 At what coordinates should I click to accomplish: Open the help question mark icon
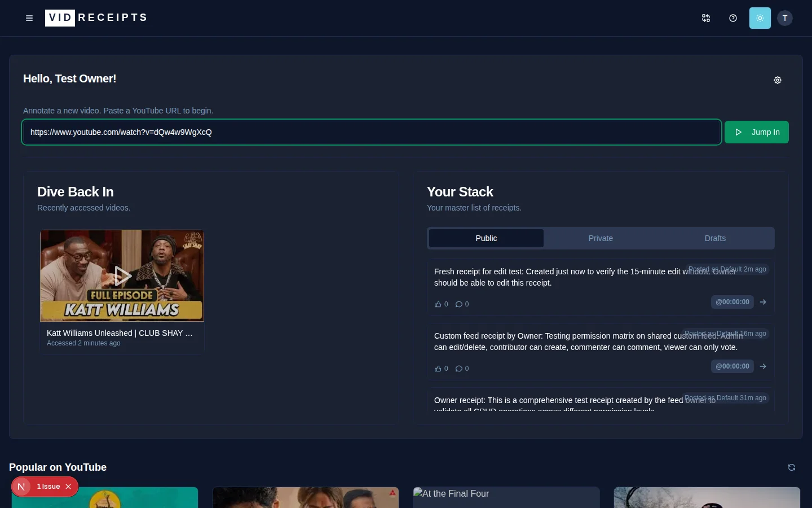733,18
